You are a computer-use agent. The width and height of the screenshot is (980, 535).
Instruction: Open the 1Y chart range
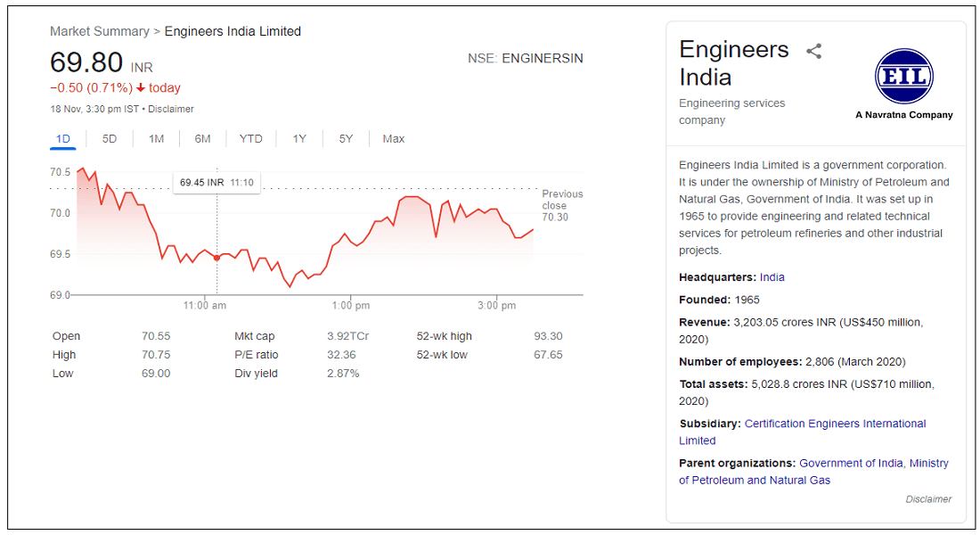pyautogui.click(x=299, y=138)
